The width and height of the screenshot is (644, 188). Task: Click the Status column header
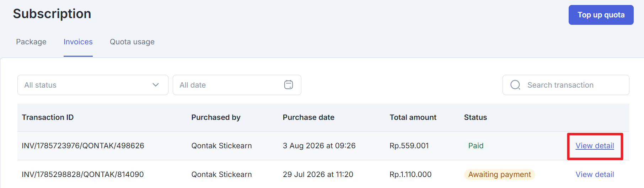[x=476, y=117]
